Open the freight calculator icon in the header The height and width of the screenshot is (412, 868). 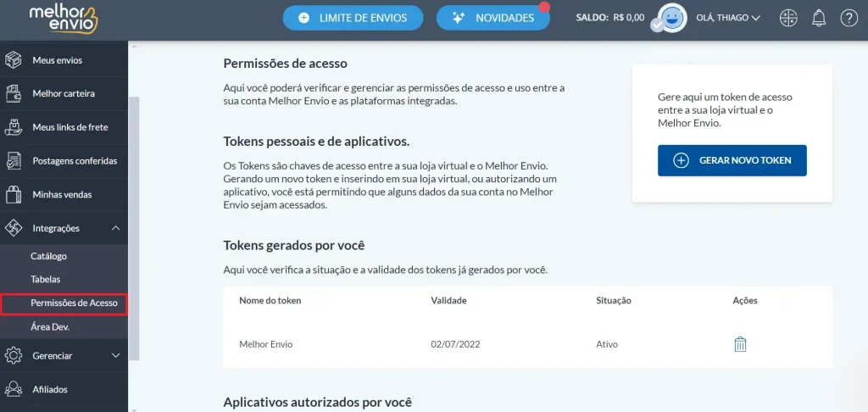pos(788,18)
